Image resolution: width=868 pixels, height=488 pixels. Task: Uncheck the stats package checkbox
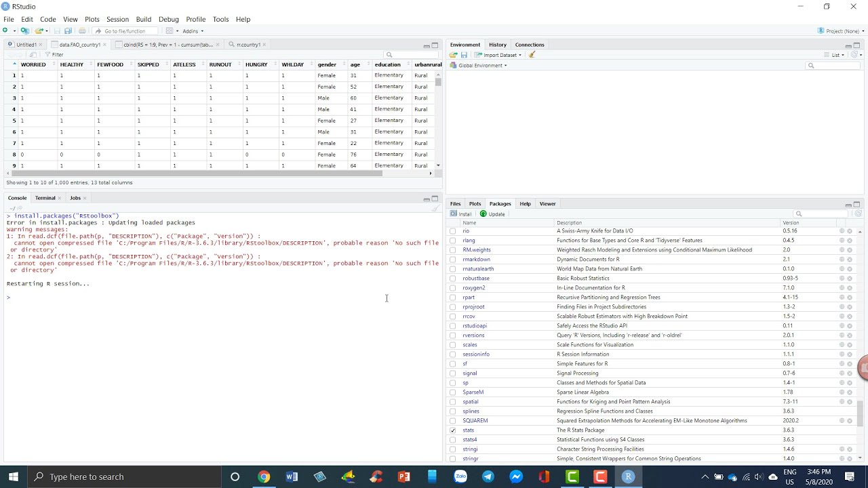[x=453, y=430]
